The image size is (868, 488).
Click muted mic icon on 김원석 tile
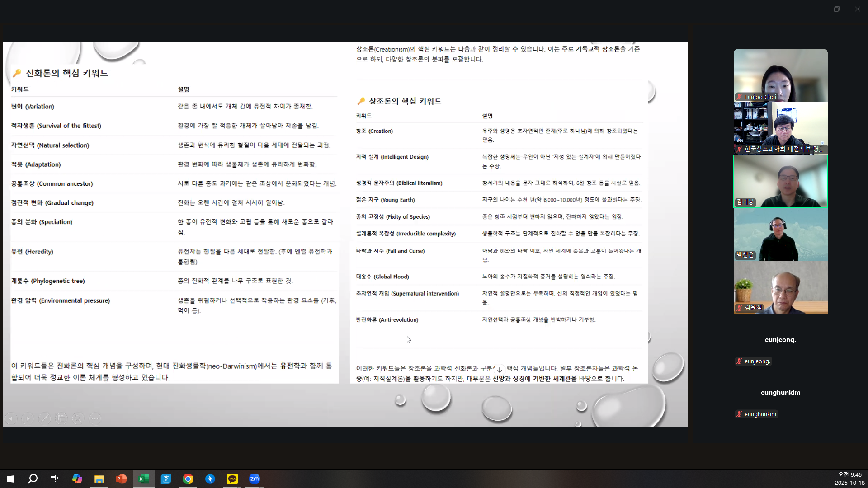(740, 308)
